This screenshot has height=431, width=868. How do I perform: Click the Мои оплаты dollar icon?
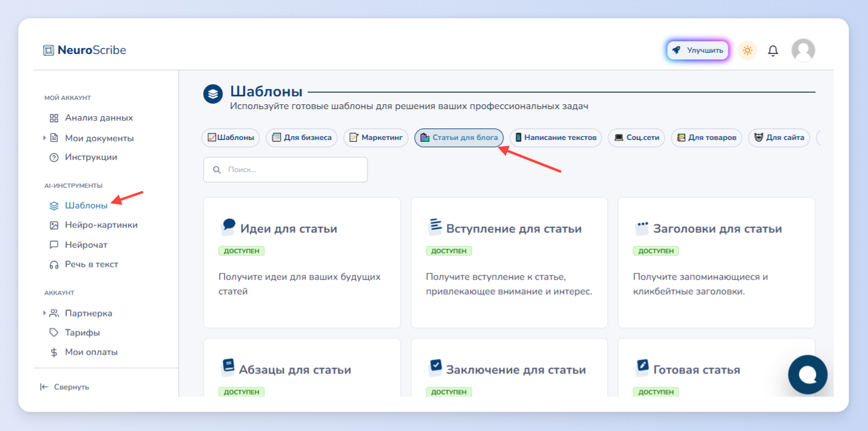pos(54,352)
